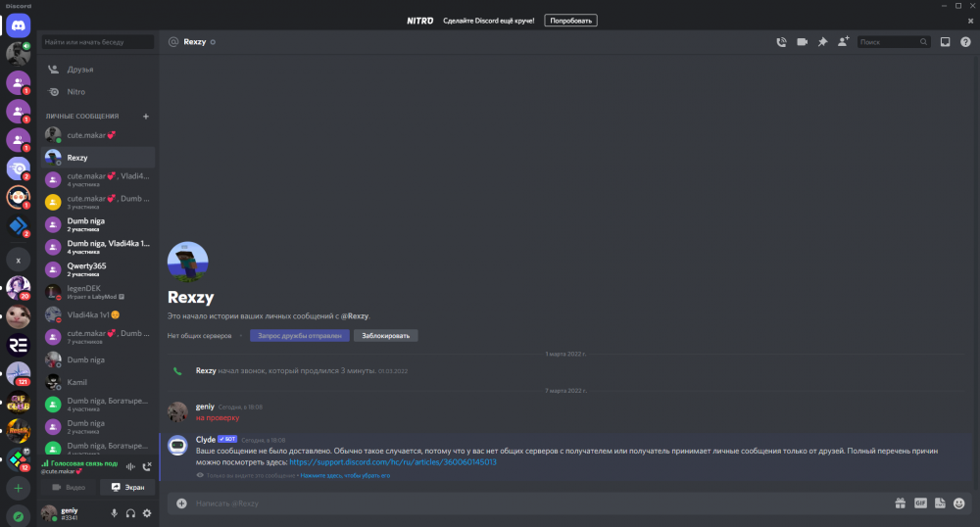Open the gift icon in the message bar
Viewport: 980px width, 527px height.
click(x=900, y=503)
